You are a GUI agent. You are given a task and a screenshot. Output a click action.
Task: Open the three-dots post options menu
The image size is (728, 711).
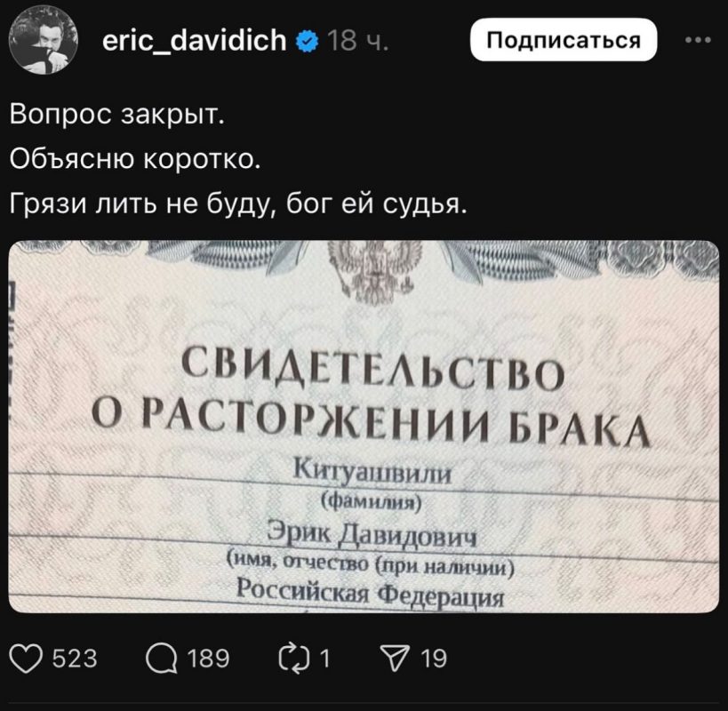(698, 40)
